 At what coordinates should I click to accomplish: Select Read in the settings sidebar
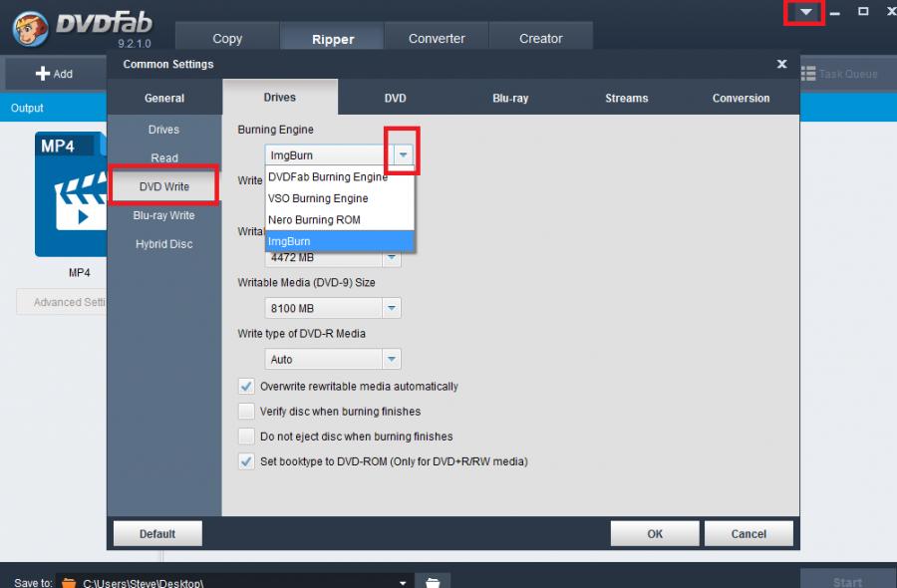164,157
